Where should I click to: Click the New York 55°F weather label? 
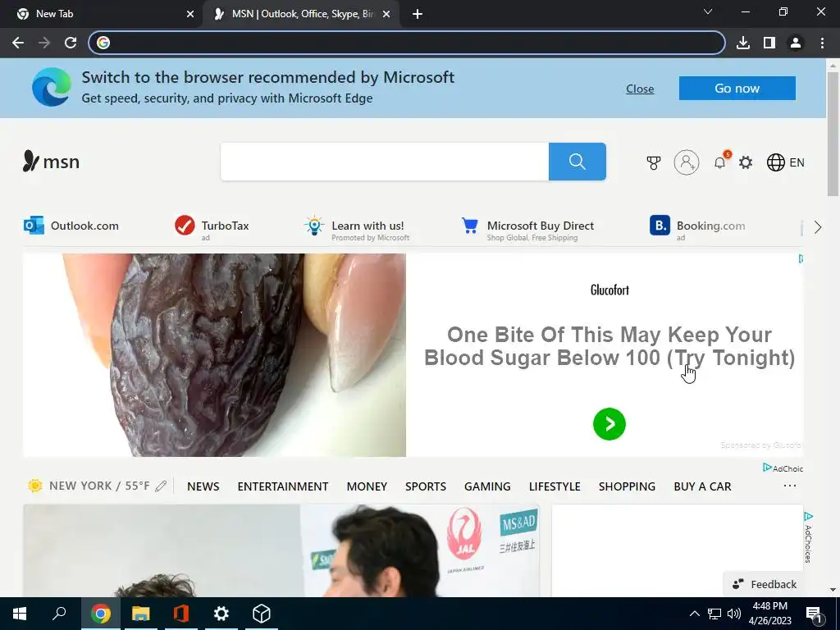(99, 486)
